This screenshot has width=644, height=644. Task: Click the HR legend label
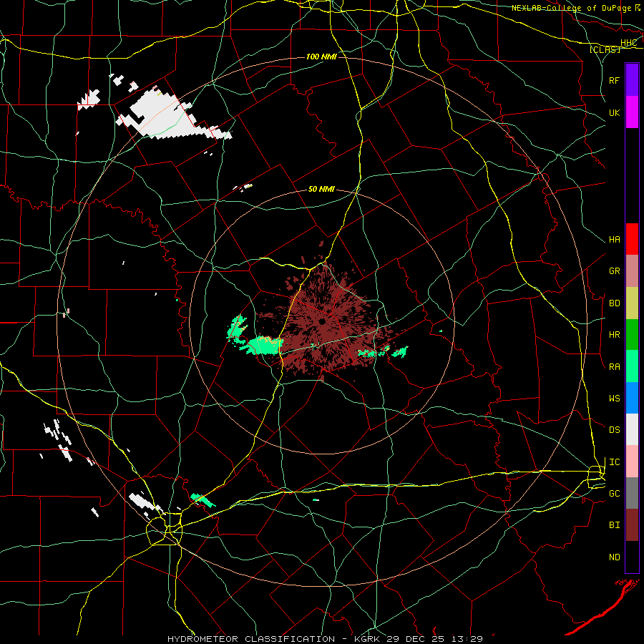[615, 335]
